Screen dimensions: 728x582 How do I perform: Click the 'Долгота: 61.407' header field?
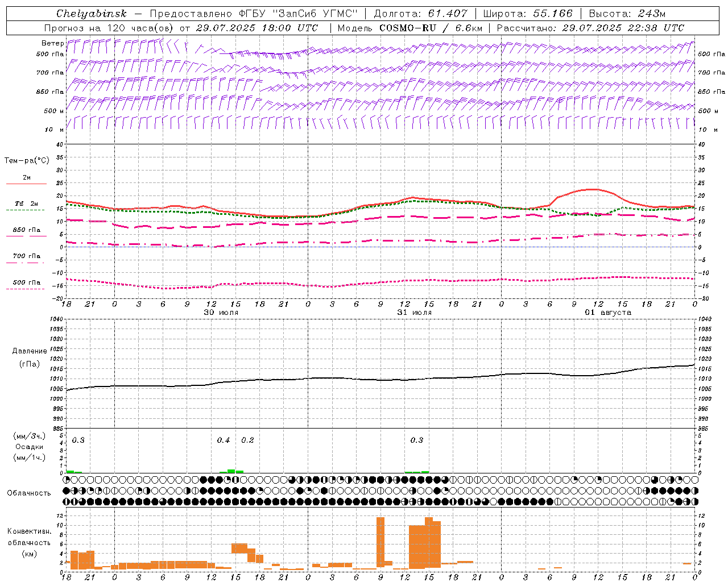click(x=421, y=14)
